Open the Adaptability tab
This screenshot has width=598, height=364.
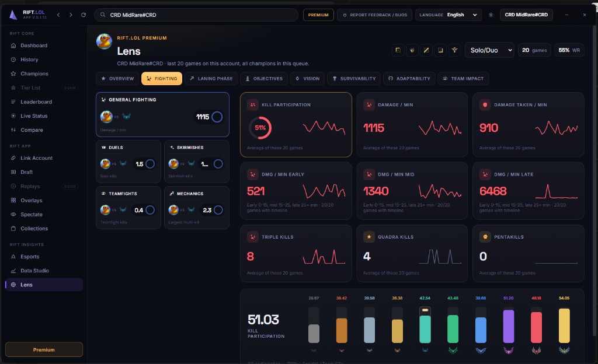click(x=409, y=78)
